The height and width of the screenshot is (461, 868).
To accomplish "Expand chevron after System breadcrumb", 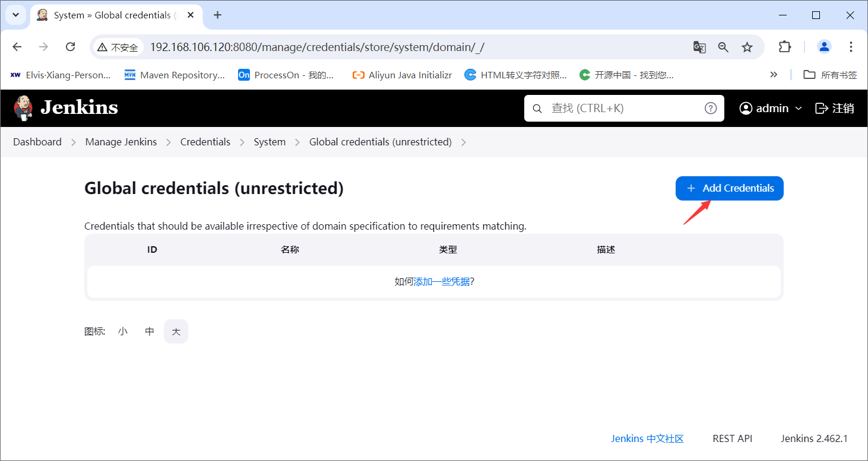I will click(297, 142).
